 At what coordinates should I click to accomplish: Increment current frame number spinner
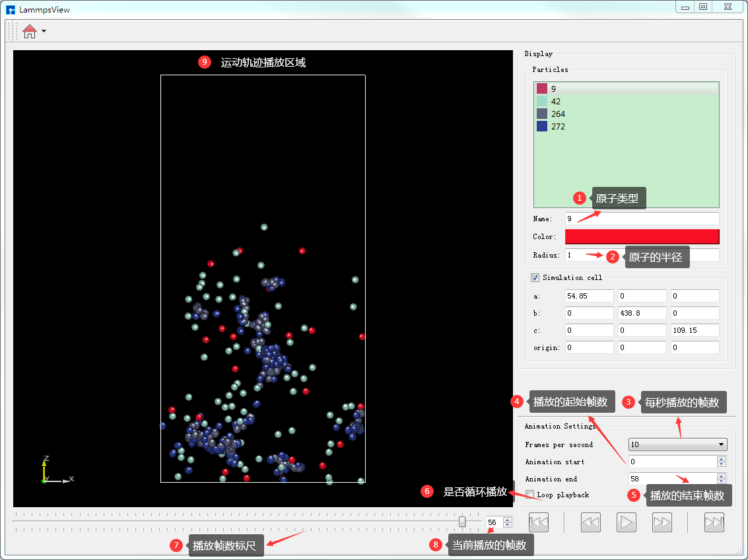point(507,519)
